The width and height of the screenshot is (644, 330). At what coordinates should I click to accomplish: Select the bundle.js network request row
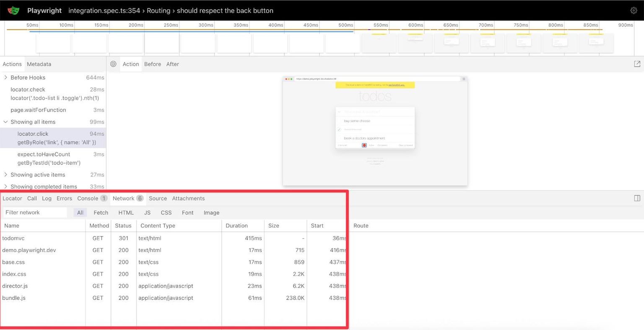pos(174,298)
